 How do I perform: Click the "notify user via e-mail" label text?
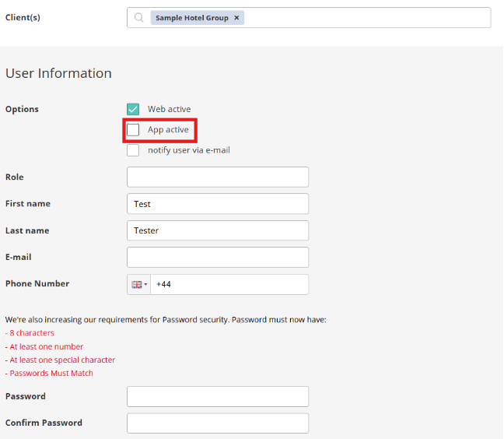[188, 150]
